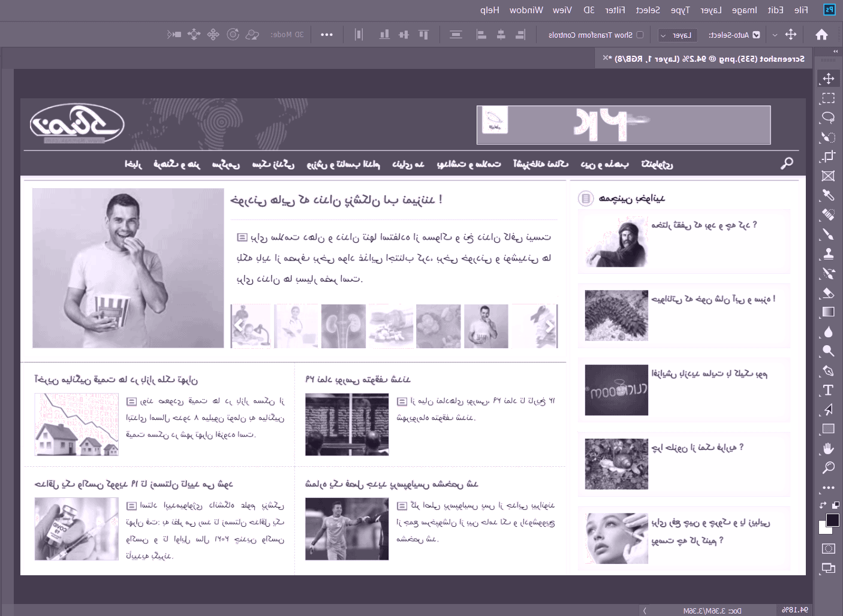Pick the Eyedropper tool

coord(828,195)
